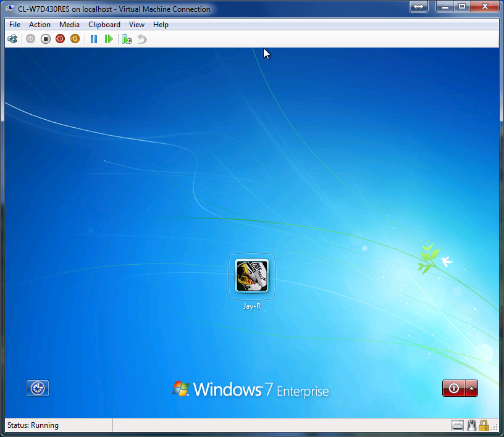Image resolution: width=504 pixels, height=437 pixels.
Task: Pause the virtual machine
Action: [94, 39]
